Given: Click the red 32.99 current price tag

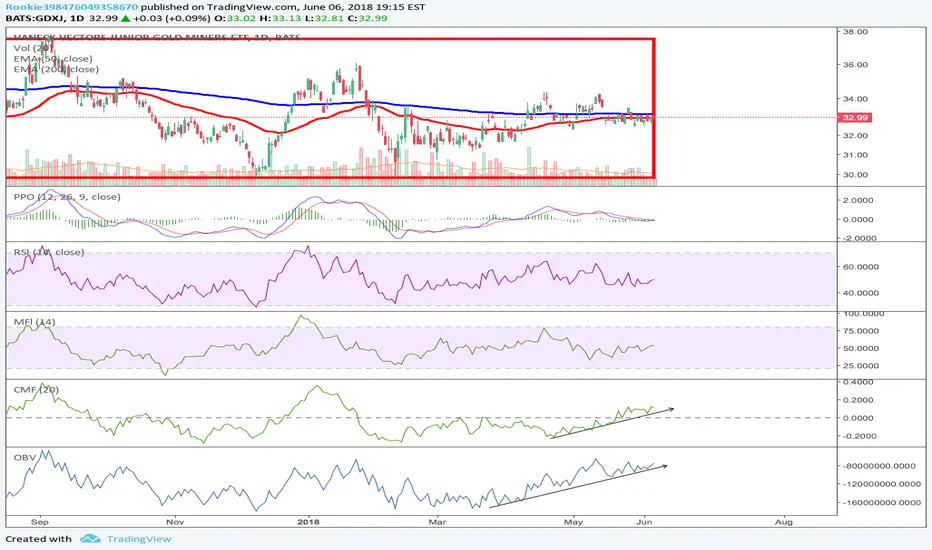Looking at the screenshot, I should tap(855, 118).
